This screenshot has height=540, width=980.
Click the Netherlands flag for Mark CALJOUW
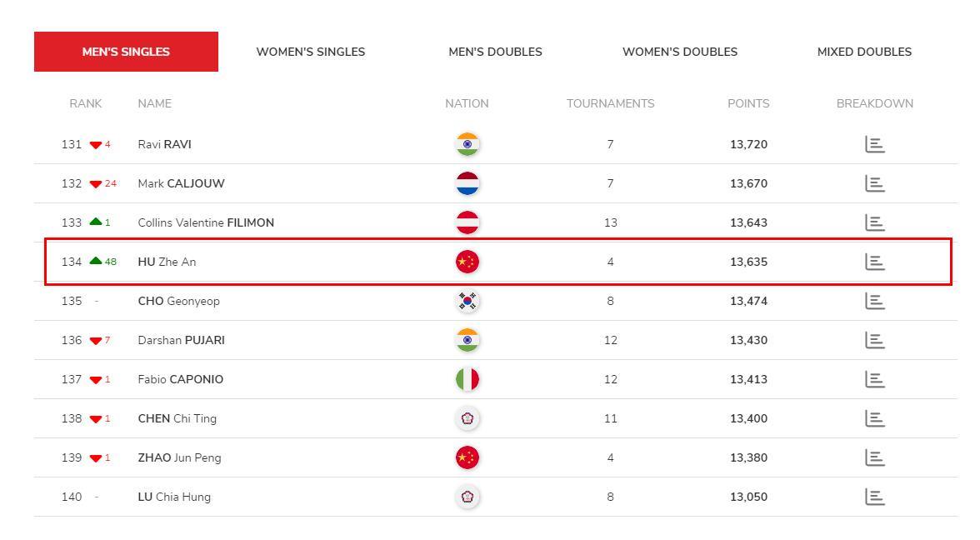pyautogui.click(x=467, y=183)
